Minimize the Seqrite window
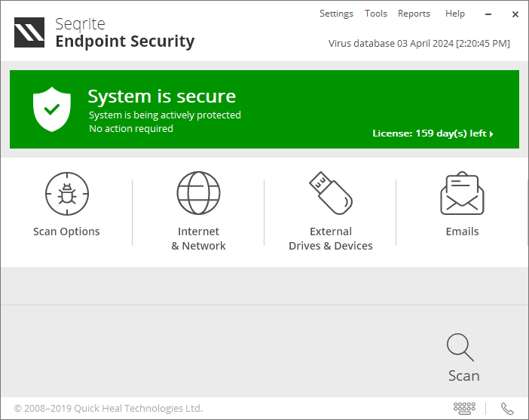This screenshot has height=420, width=529. (488, 14)
